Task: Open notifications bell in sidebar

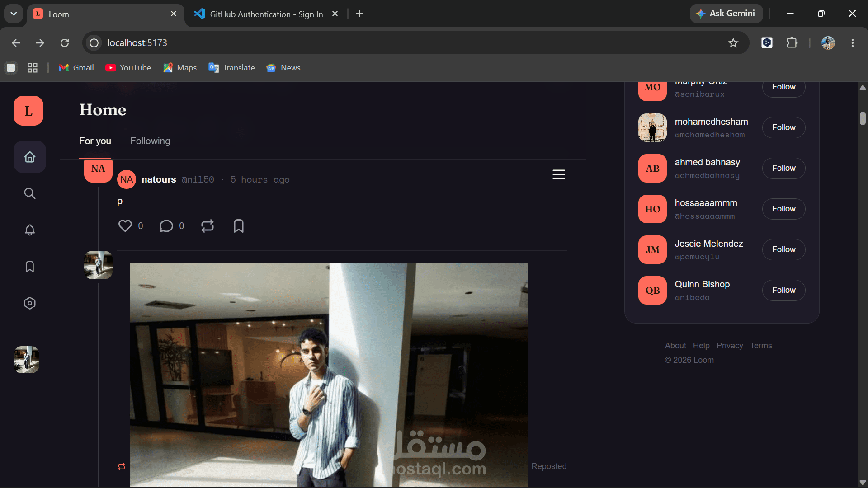Action: pos(30,230)
